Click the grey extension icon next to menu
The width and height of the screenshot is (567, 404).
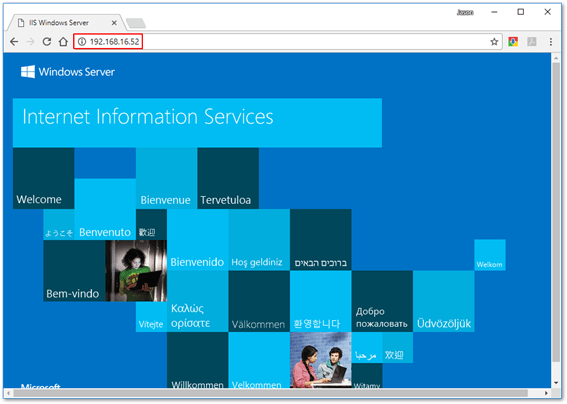532,42
